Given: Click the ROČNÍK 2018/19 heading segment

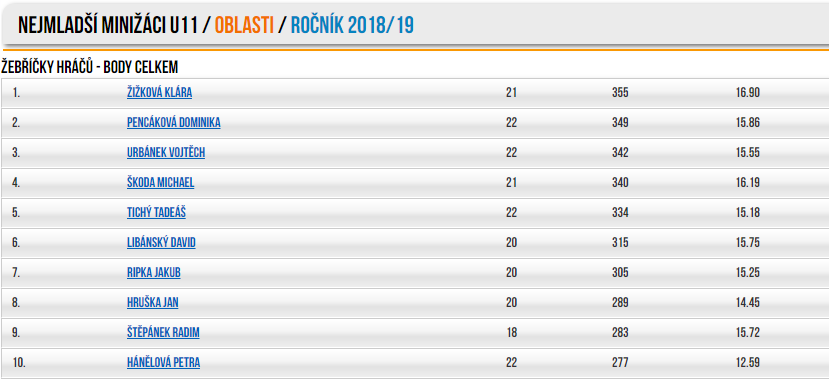Looking at the screenshot, I should [352, 25].
